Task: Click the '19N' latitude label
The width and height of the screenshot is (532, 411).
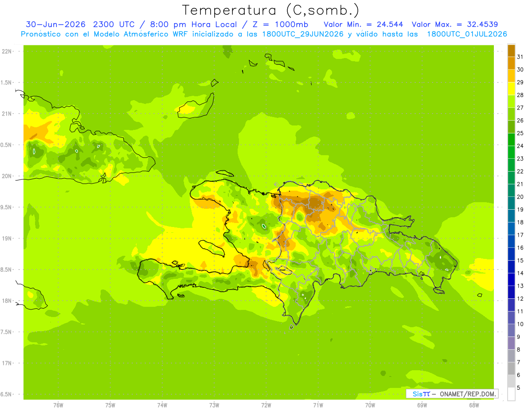Action: point(7,239)
